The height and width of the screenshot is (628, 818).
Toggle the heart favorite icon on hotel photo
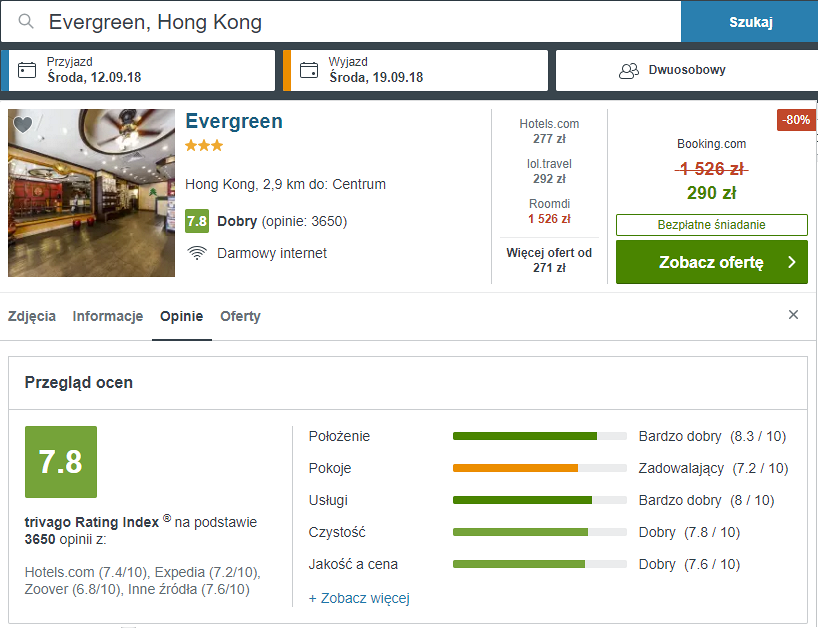(22, 124)
